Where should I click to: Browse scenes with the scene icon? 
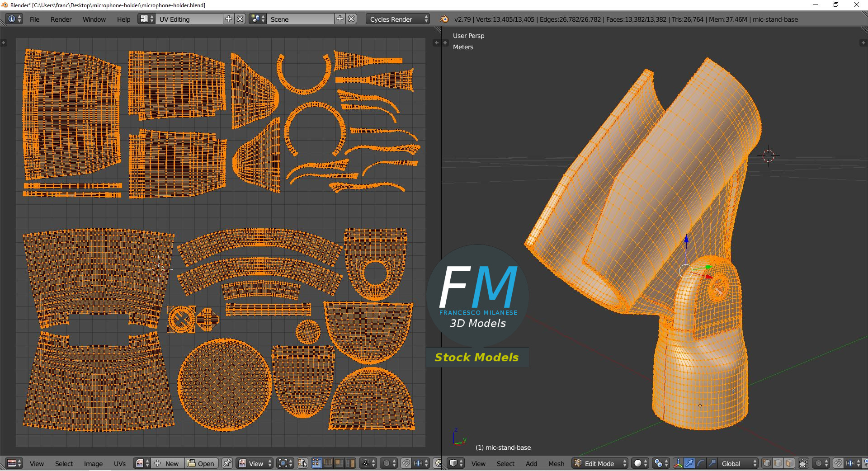coord(258,19)
